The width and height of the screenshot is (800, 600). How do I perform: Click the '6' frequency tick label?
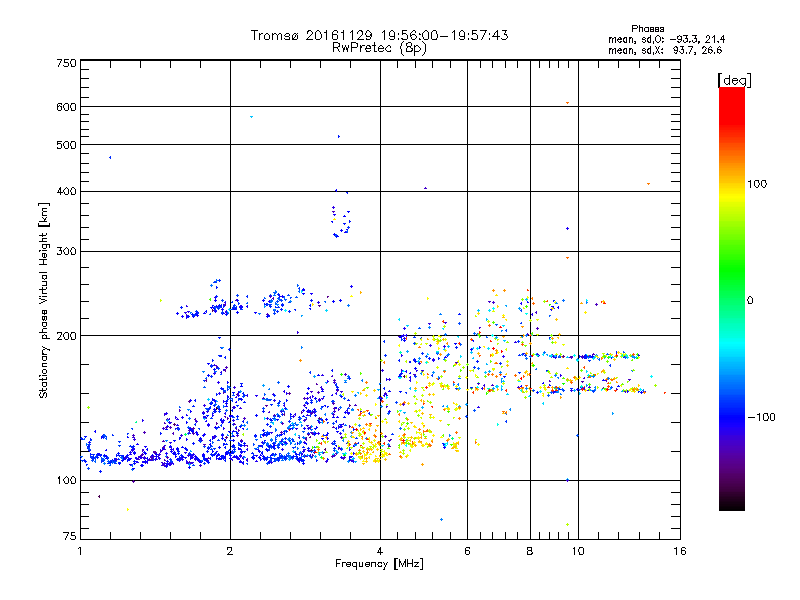467,551
